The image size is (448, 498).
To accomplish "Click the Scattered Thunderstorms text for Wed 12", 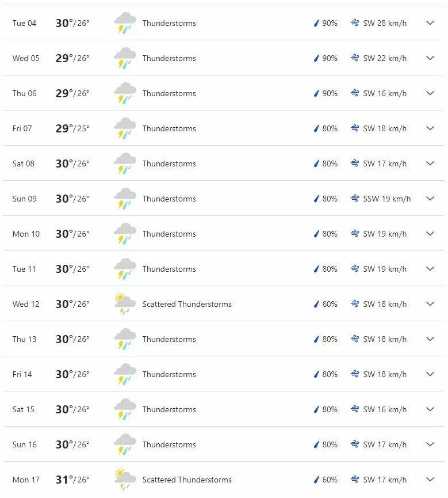I will click(187, 304).
